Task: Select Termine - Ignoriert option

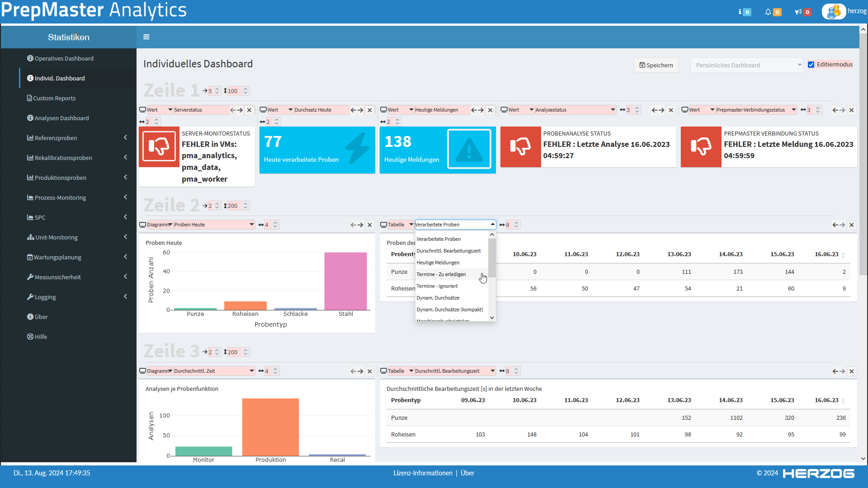Action: click(452, 286)
